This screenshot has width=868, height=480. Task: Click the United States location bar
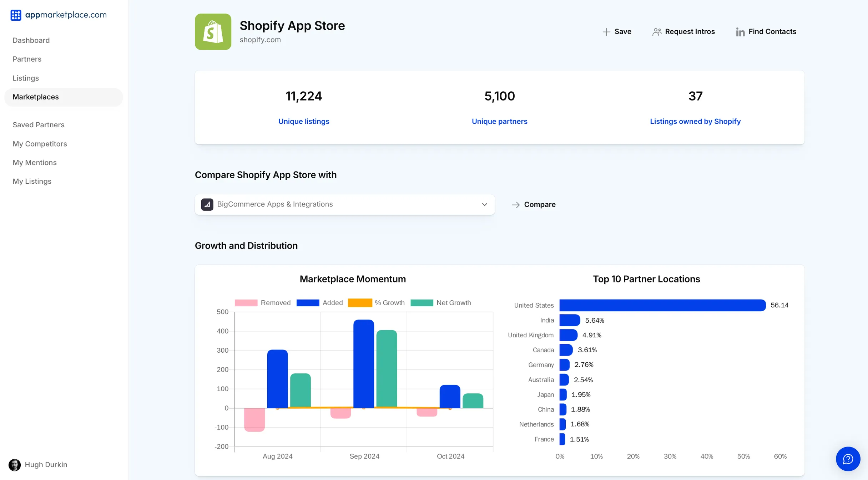[662, 305]
